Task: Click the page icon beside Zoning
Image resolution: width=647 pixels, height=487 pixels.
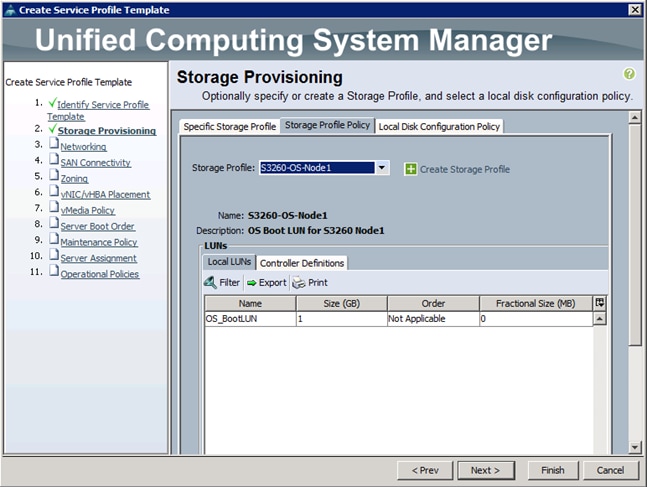Action: click(54, 175)
